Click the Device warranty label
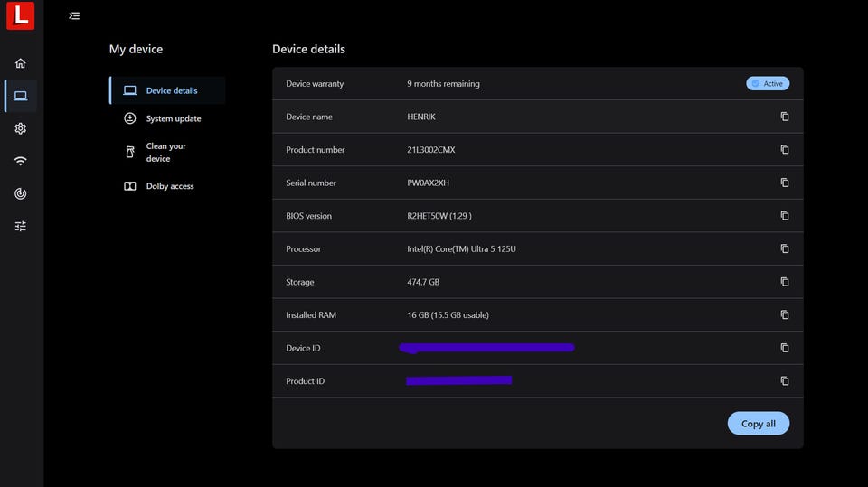Screen dimensions: 868x487 (315, 83)
